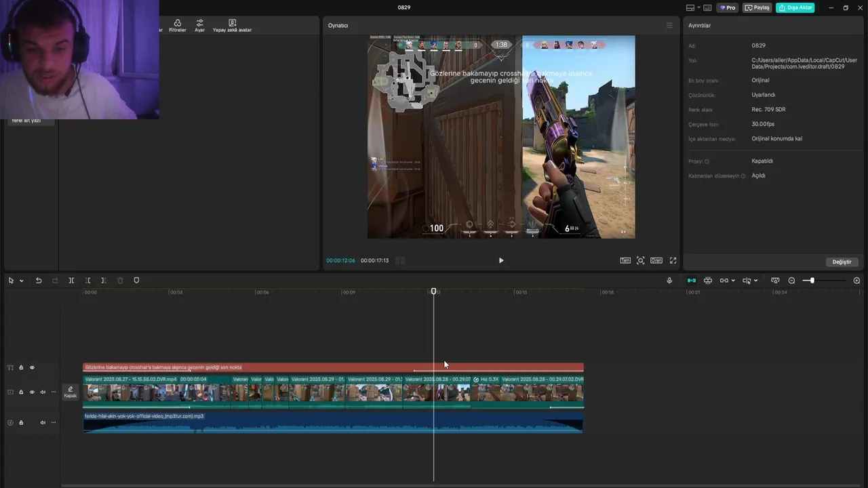Click the Dışa Aktar export button
Viewport: 868px width, 488px height.
click(795, 7)
